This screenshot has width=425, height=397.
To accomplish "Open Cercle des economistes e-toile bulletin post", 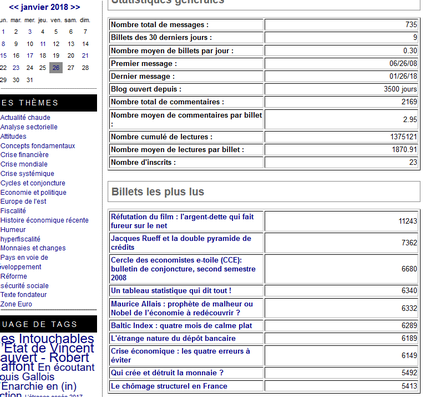I will click(x=183, y=269).
